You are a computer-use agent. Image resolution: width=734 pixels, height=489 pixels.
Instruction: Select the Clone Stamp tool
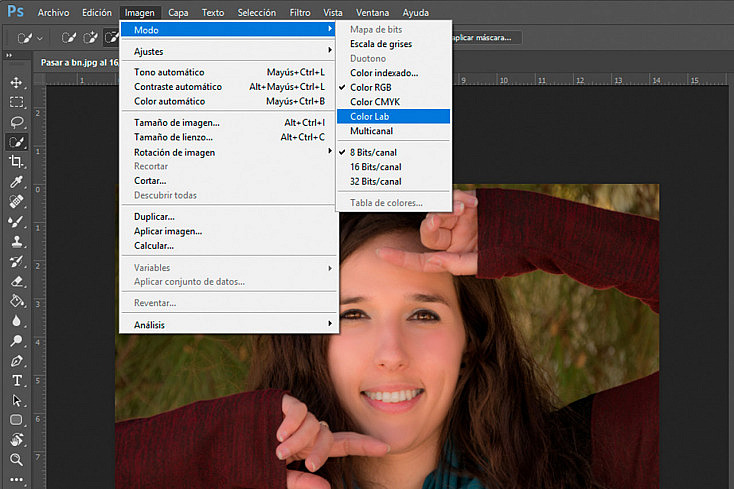click(x=16, y=241)
